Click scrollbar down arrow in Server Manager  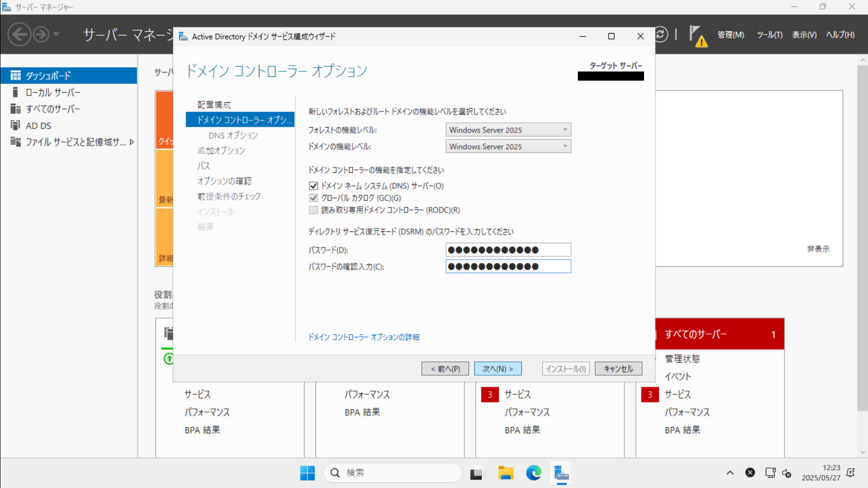pyautogui.click(x=863, y=452)
